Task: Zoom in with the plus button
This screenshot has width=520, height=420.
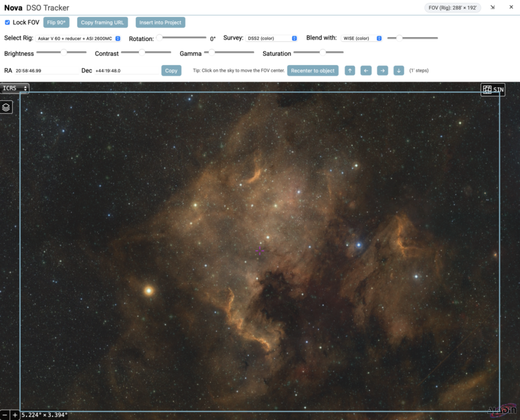Action: coord(15,415)
